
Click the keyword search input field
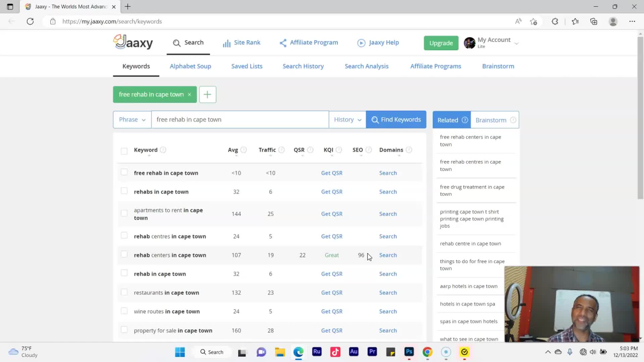point(240,120)
